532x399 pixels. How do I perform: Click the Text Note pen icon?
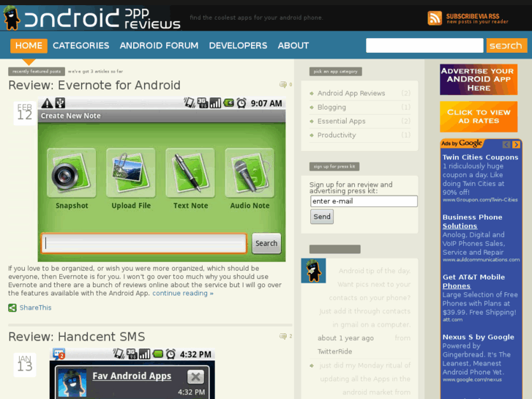[190, 173]
